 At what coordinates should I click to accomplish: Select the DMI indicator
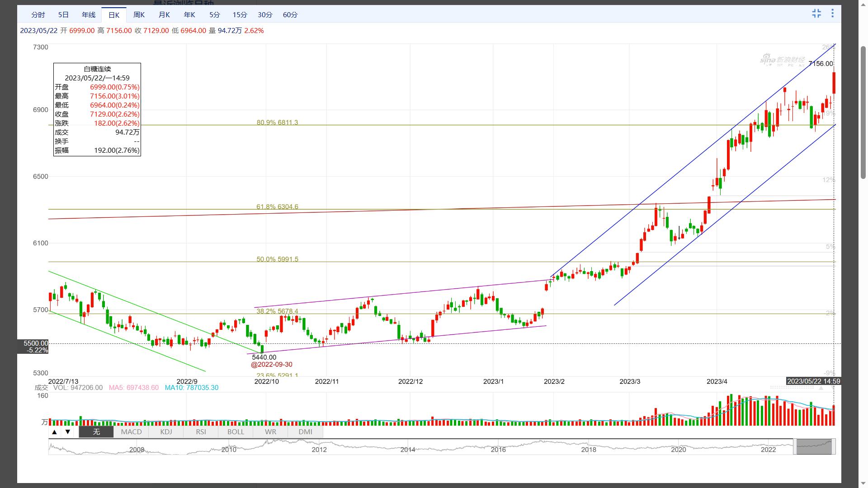click(x=305, y=432)
